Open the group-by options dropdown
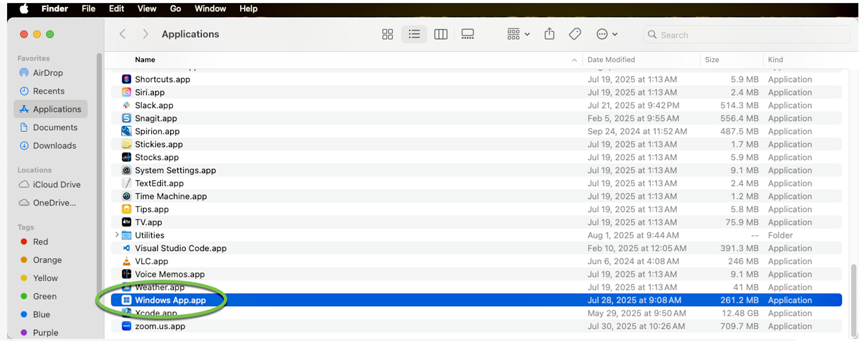 coord(518,34)
